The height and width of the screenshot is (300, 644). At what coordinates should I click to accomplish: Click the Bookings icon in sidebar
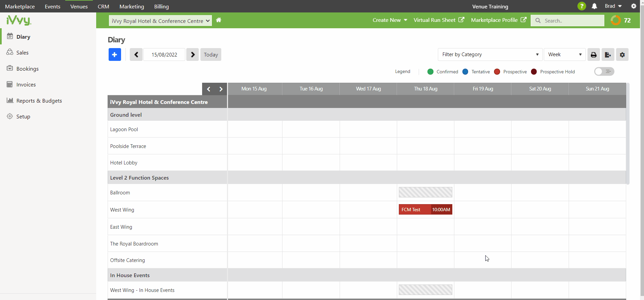pos(10,68)
